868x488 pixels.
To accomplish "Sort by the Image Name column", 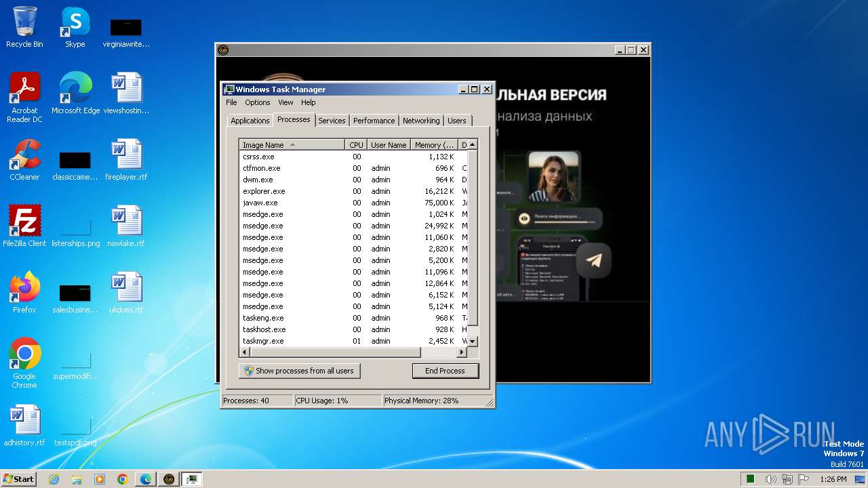I will point(292,145).
